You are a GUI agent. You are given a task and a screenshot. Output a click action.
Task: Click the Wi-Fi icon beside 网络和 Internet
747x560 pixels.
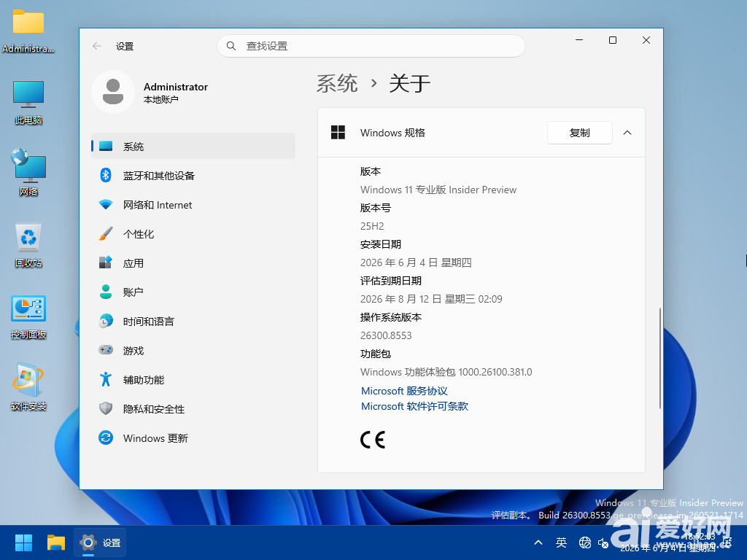[106, 205]
